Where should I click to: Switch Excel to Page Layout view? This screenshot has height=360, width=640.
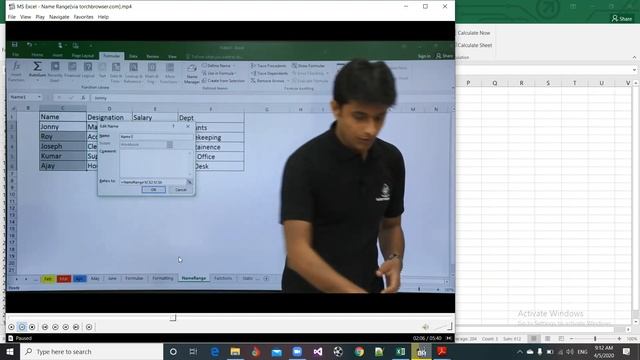547,339
